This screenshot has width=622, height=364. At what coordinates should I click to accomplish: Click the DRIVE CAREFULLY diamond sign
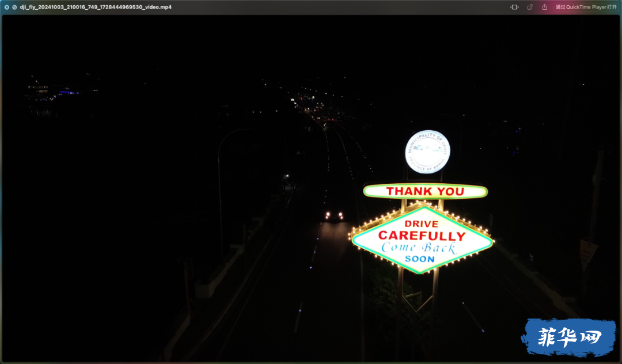click(421, 238)
